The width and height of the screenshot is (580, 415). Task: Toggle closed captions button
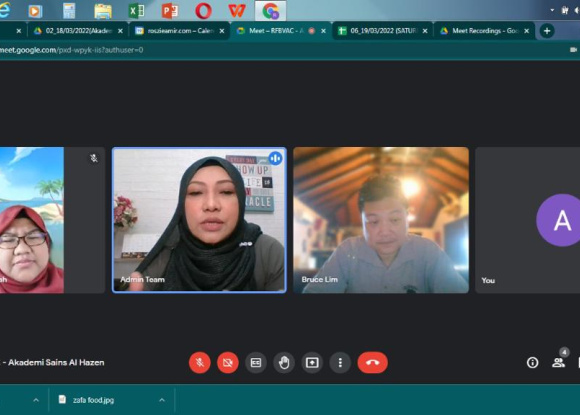[256, 362]
